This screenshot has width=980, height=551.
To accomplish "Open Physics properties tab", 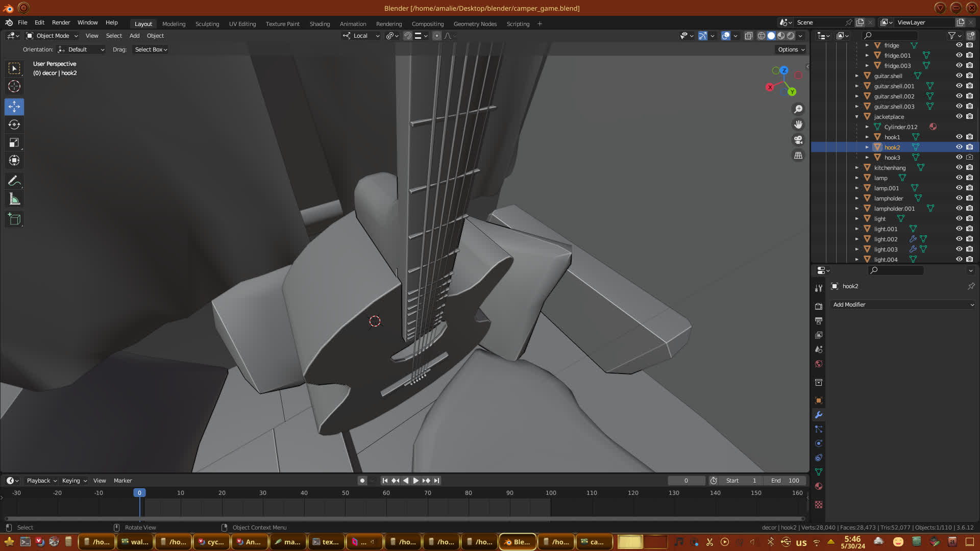I will [x=819, y=443].
